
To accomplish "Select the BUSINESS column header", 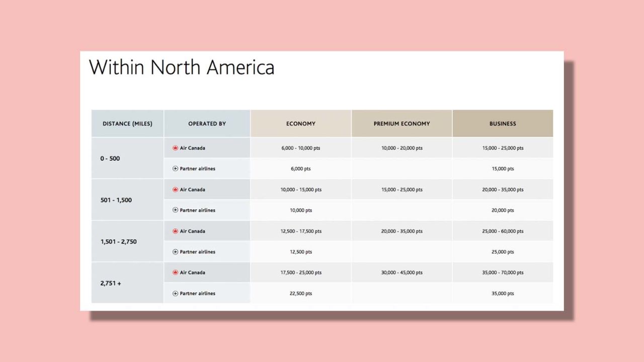I will click(503, 124).
